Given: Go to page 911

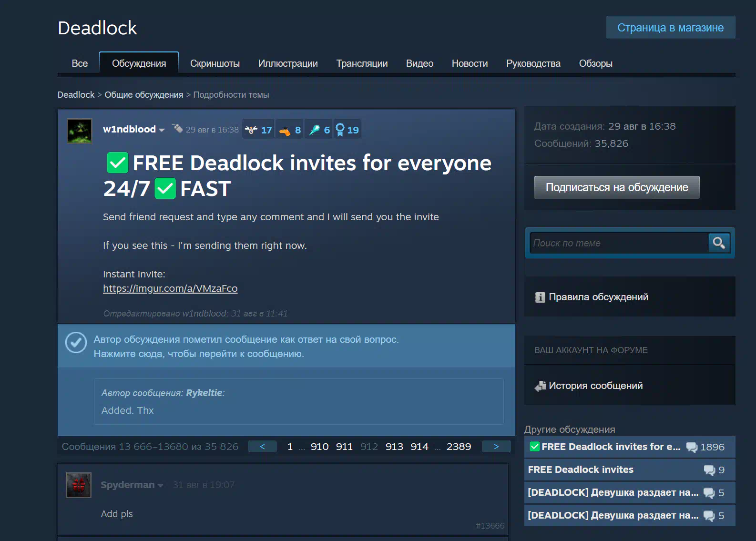Looking at the screenshot, I should [x=344, y=447].
